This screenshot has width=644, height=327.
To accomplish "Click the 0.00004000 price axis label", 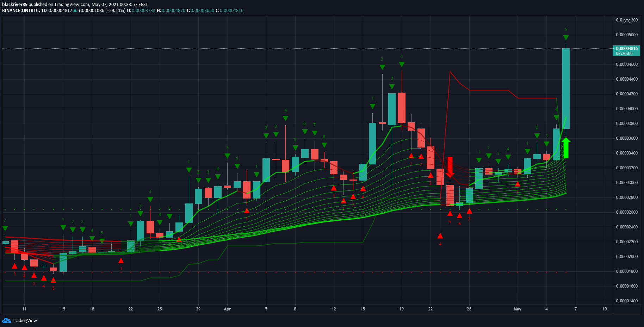I will pyautogui.click(x=627, y=109).
